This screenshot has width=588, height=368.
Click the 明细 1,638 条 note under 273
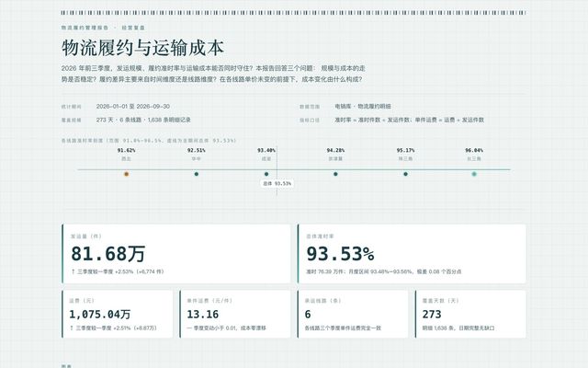click(x=458, y=328)
